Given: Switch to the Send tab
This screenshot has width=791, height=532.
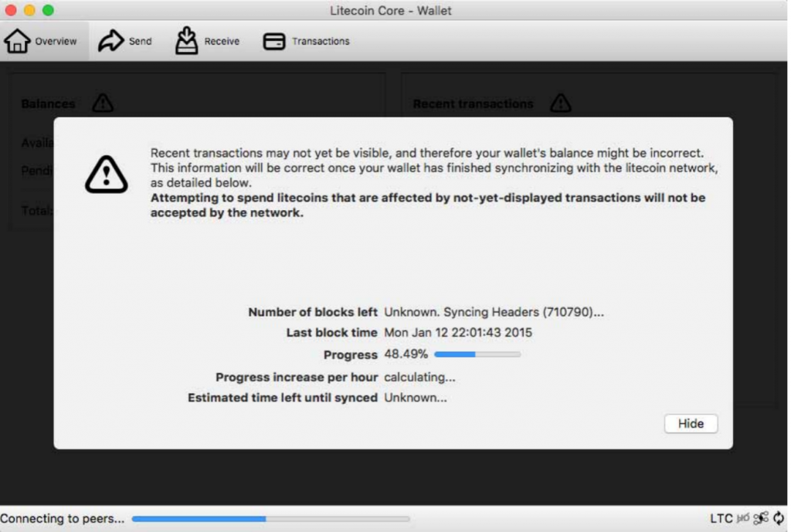Looking at the screenshot, I should pos(124,42).
